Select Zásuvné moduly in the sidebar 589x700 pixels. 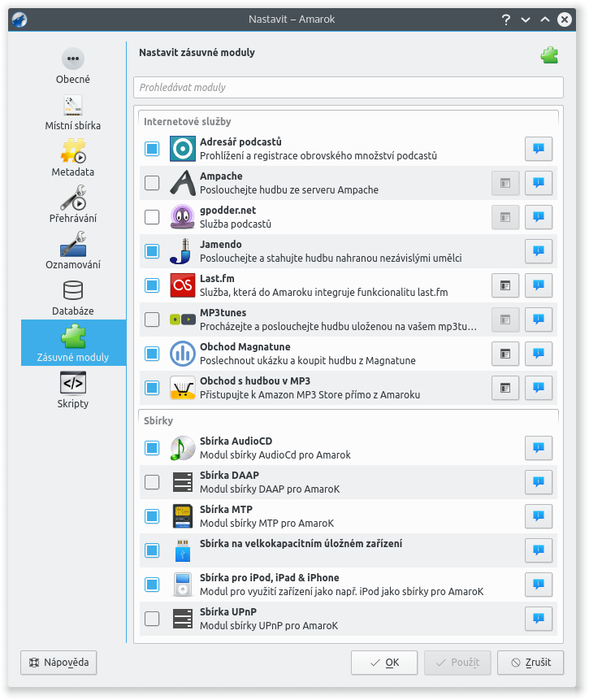(73, 343)
